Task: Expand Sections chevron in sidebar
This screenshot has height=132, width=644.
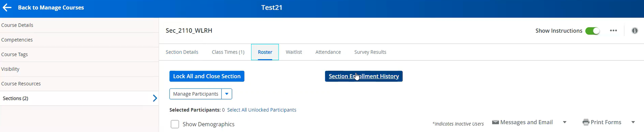Action: [x=155, y=98]
